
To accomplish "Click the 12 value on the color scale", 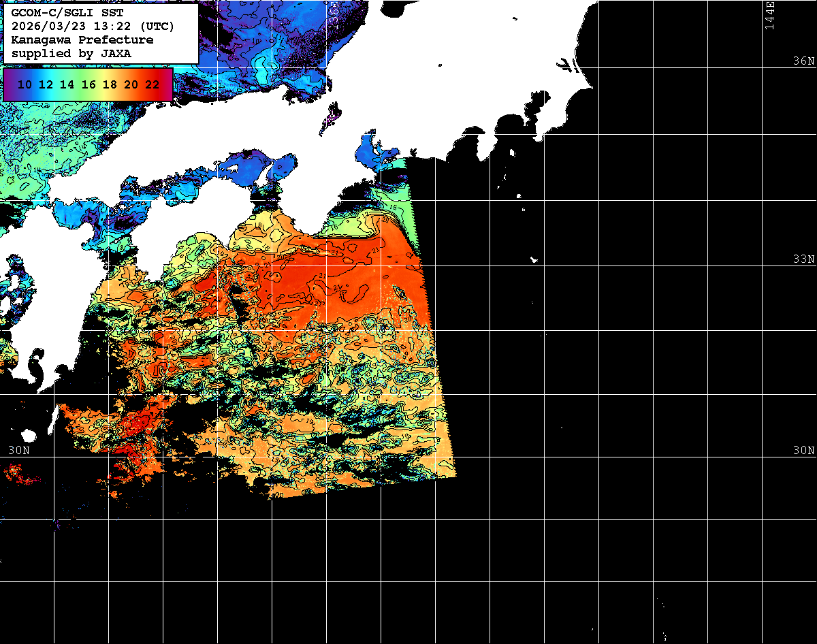I will coord(46,84).
